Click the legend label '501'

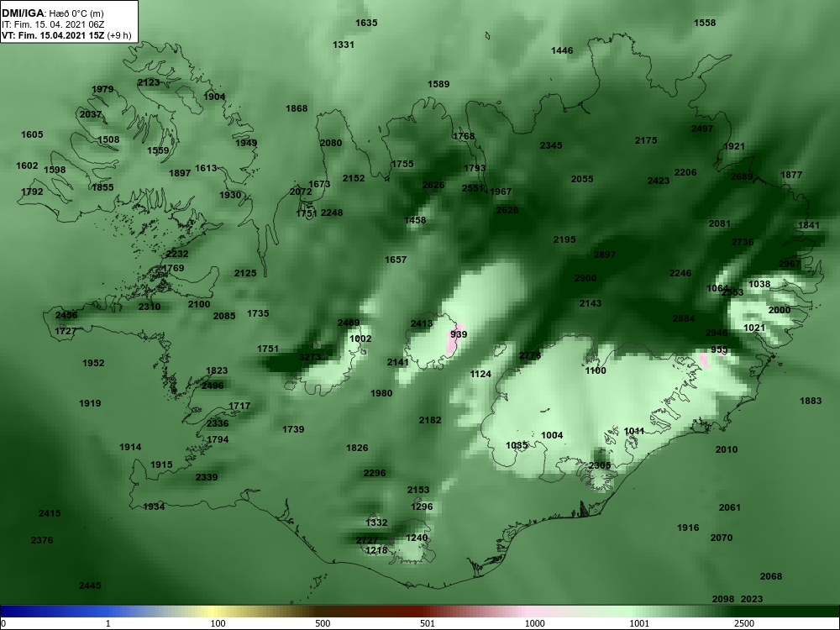click(428, 623)
